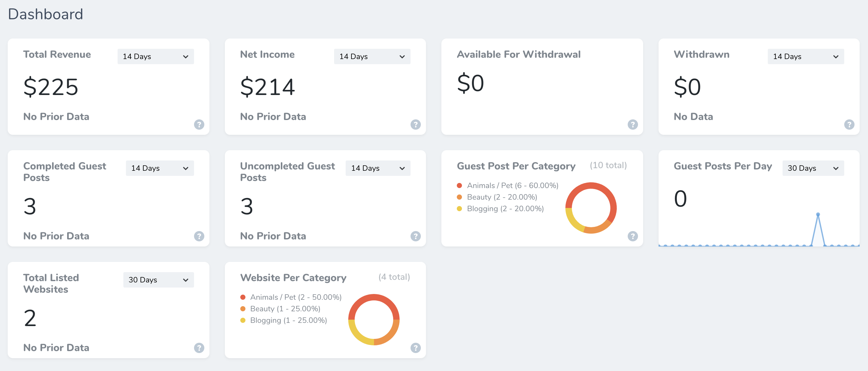
Task: Toggle Animals / Pet legend in Guest Post chart
Action: 508,185
